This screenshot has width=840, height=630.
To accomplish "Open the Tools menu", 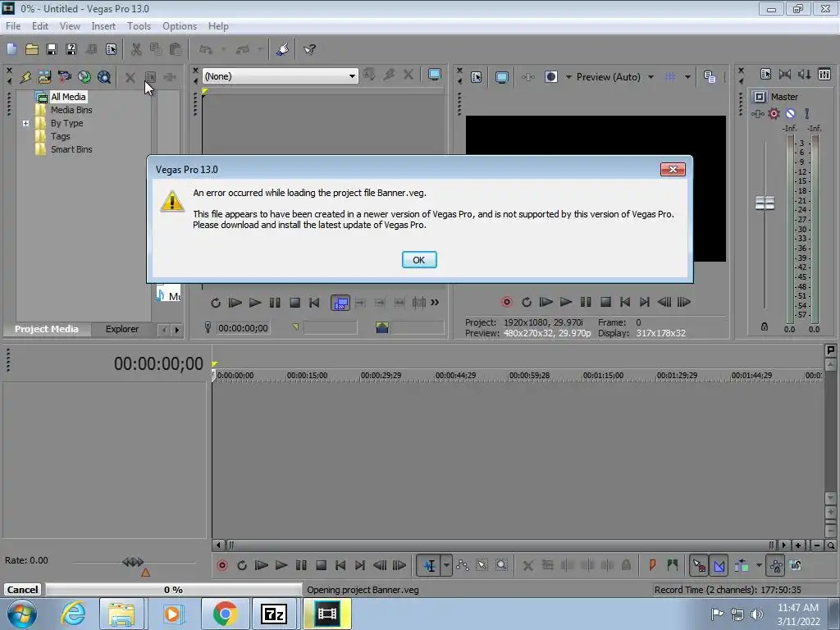I will pyautogui.click(x=139, y=26).
